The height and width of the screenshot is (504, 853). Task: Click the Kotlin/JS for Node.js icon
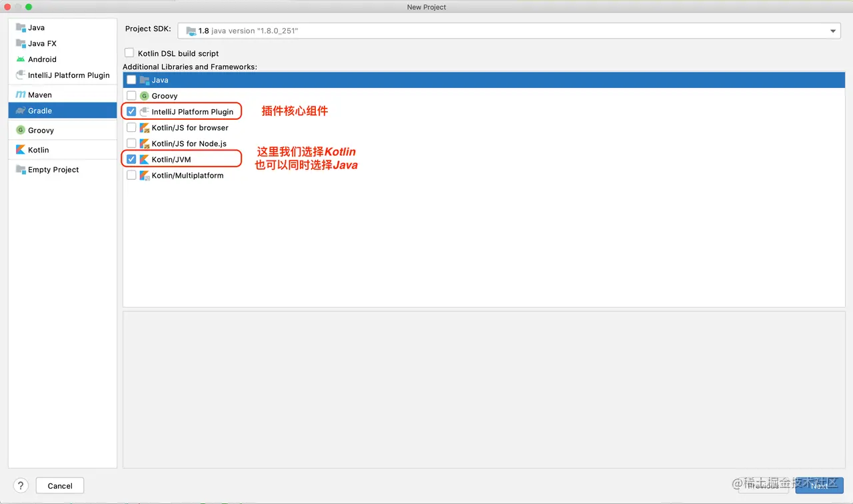[145, 144]
